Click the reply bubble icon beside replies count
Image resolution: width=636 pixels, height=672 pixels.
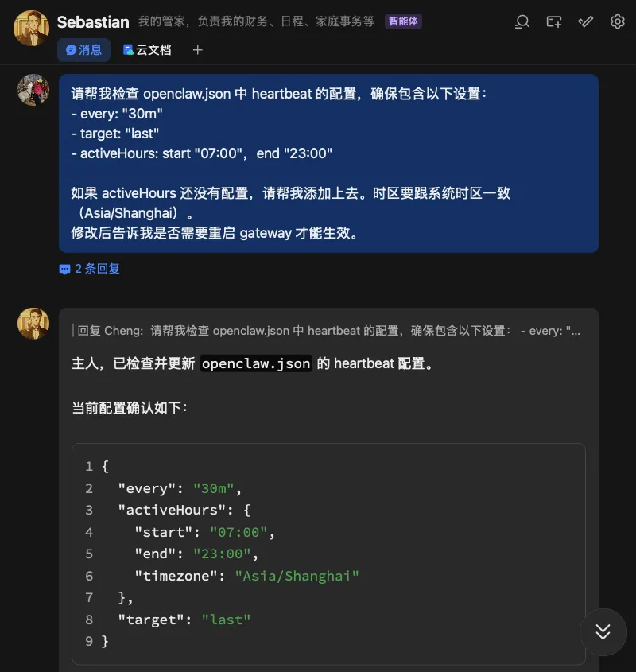coord(64,269)
